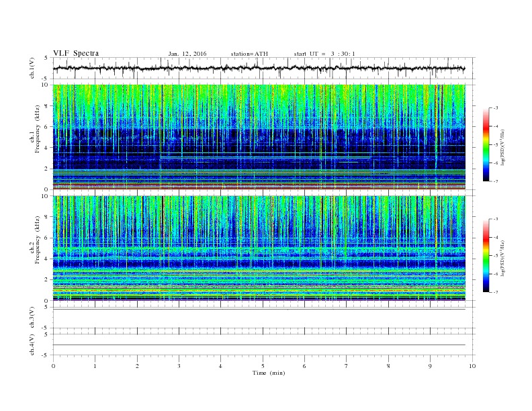Image resolution: width=532 pixels, height=411 pixels.
Task: Click the 'ch.1(V)' axis label
Action: point(32,68)
